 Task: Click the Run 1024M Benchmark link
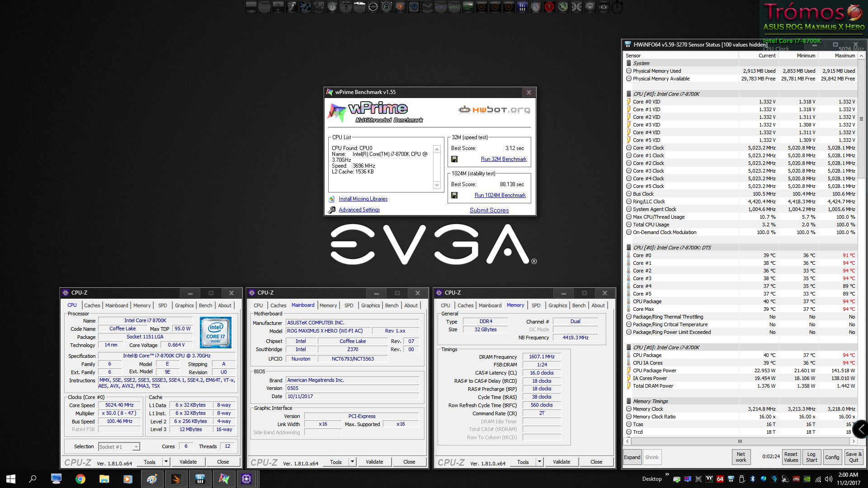500,195
